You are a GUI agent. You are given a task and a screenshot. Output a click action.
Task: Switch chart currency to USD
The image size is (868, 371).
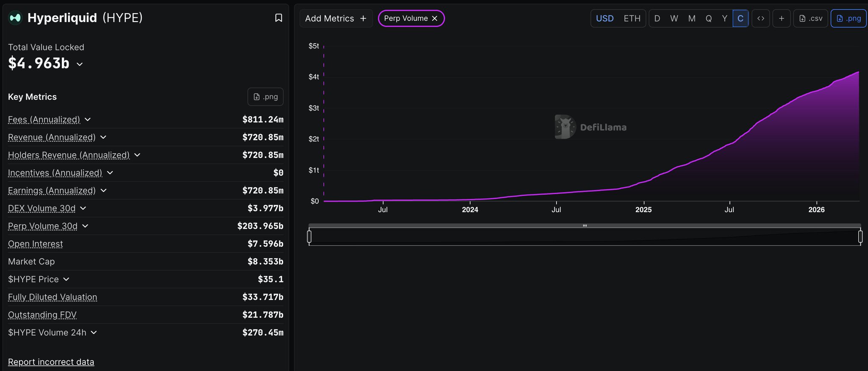[x=604, y=19]
